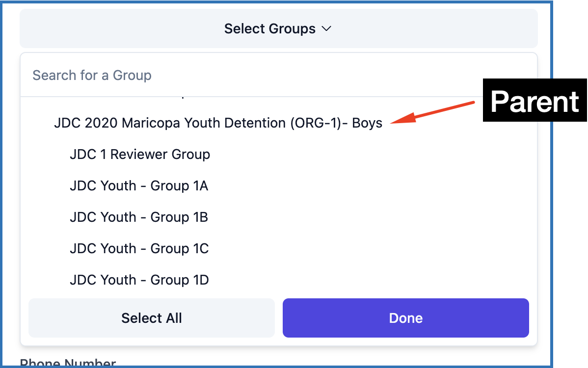588x368 pixels.
Task: Click the JDC Youth - Group 1D item
Action: tap(139, 280)
